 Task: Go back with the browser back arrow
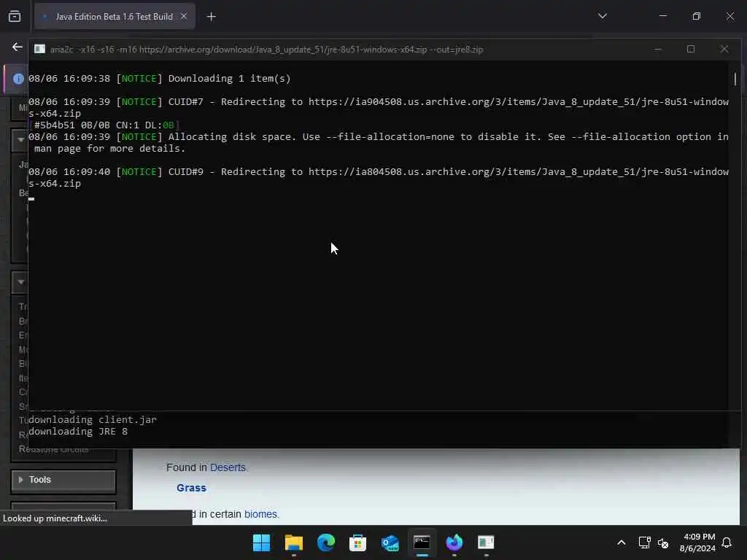tap(18, 47)
